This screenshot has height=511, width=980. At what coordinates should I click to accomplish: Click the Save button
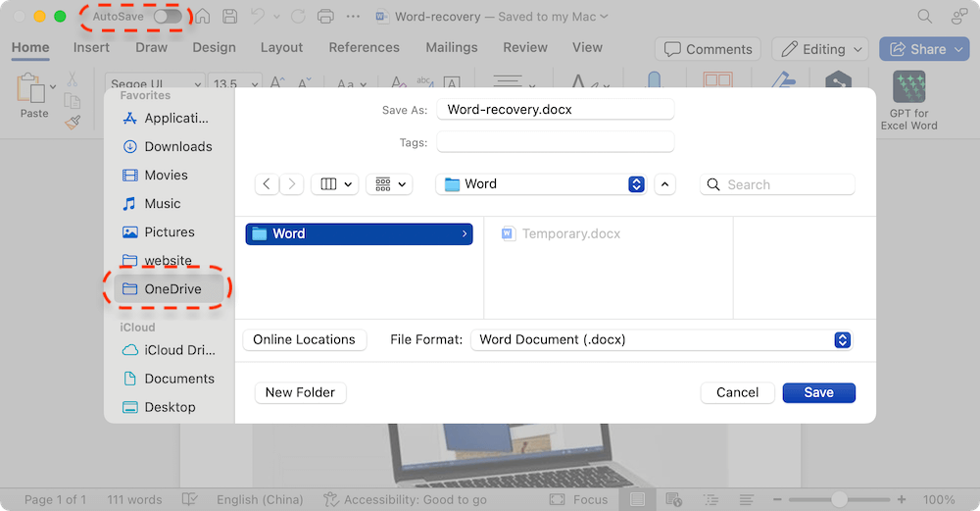pyautogui.click(x=818, y=392)
